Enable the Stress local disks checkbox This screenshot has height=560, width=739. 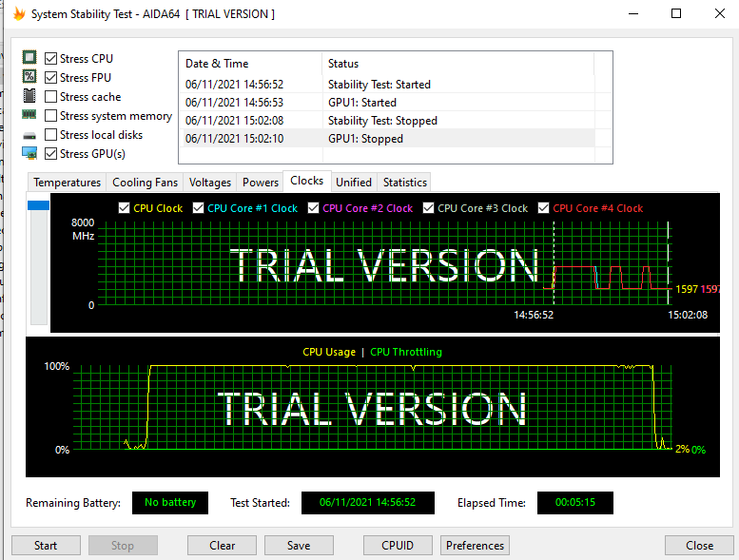[x=51, y=135]
